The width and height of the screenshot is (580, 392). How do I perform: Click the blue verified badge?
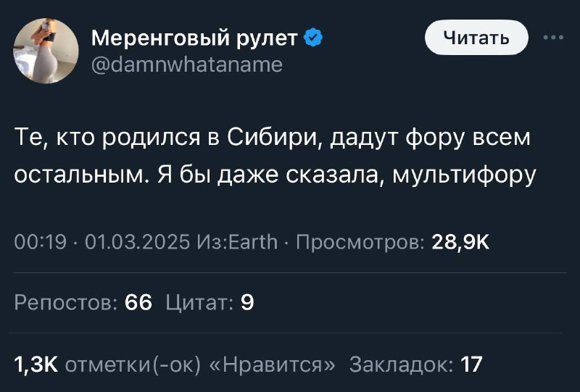click(x=313, y=38)
